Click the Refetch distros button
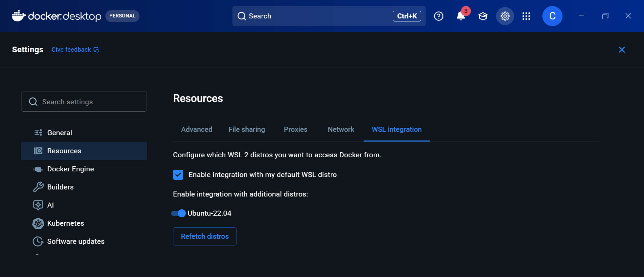The image size is (644, 277). pos(205,236)
